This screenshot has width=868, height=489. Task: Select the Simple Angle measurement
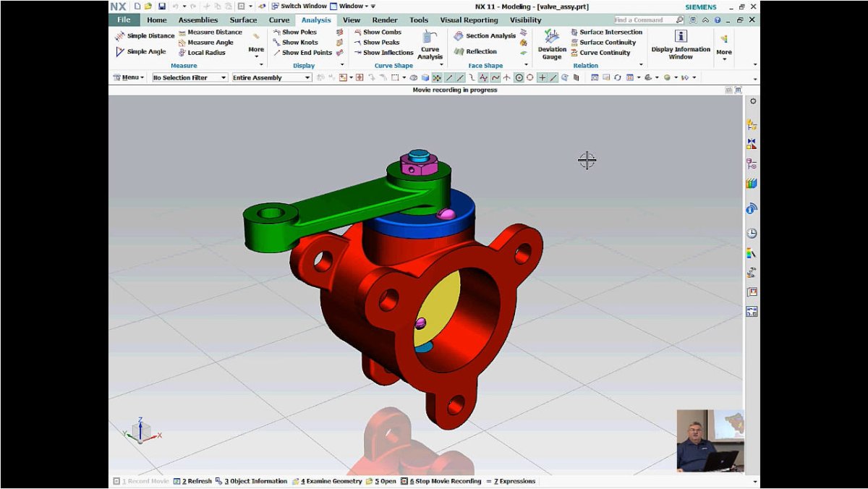(142, 51)
